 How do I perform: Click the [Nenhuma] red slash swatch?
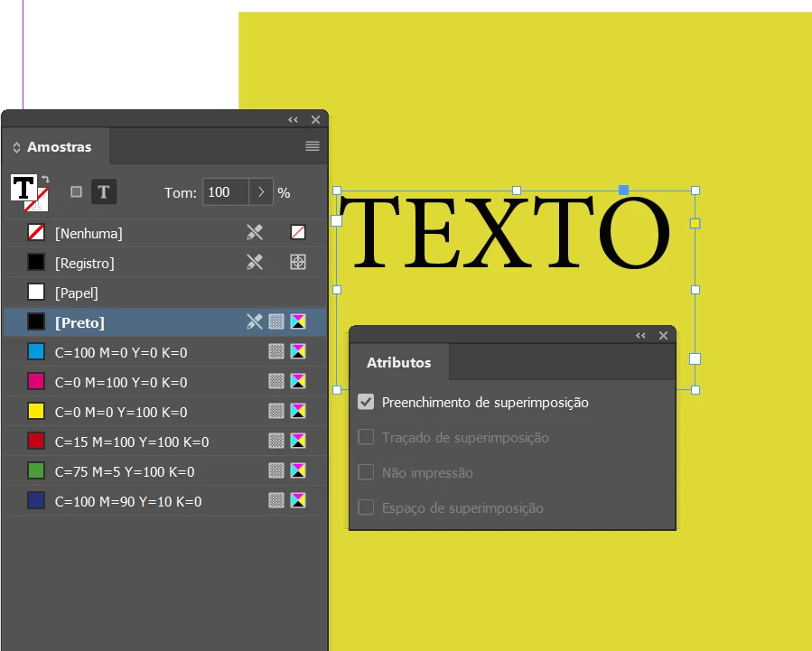36,232
